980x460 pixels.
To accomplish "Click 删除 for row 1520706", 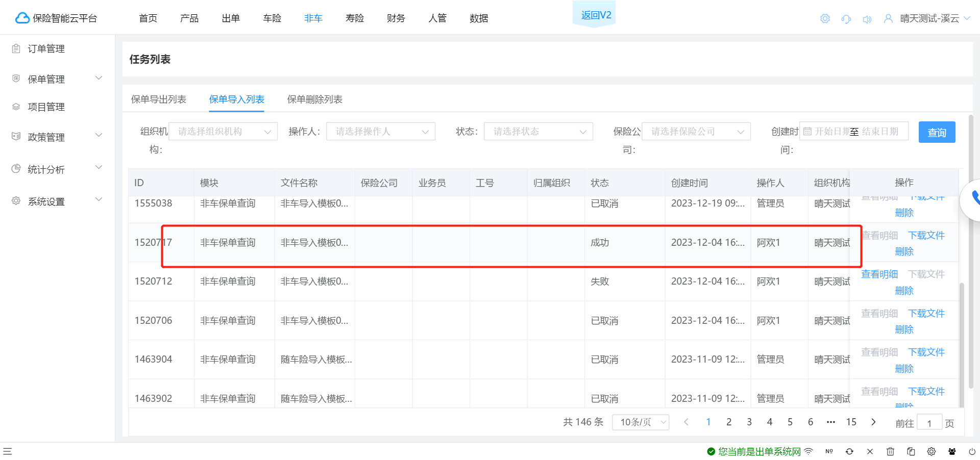I will (904, 330).
